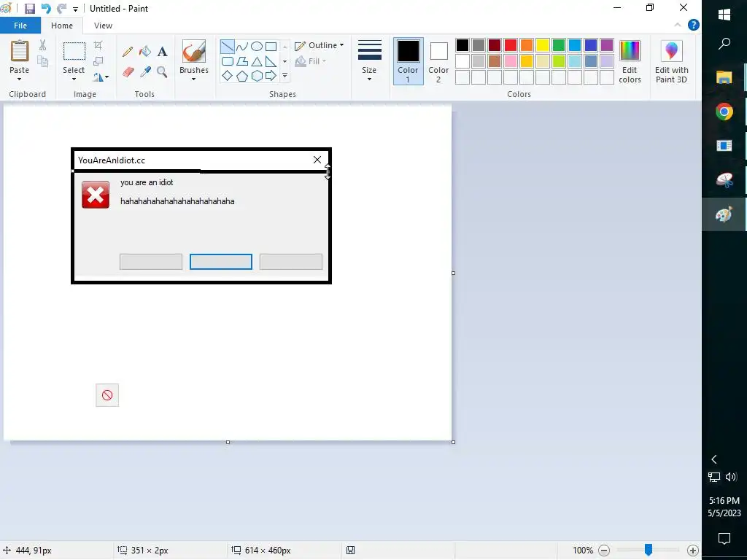
Task: Select the Text tool
Action: [x=163, y=52]
